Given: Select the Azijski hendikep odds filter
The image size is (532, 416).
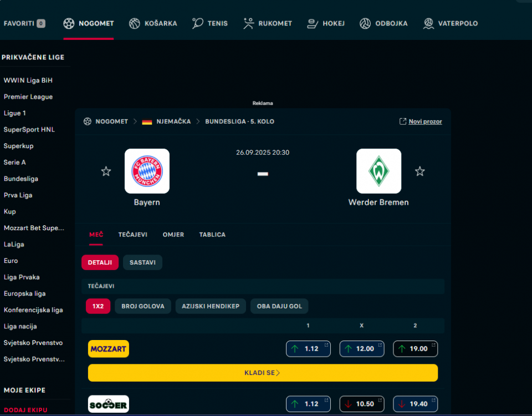Looking at the screenshot, I should coord(211,306).
